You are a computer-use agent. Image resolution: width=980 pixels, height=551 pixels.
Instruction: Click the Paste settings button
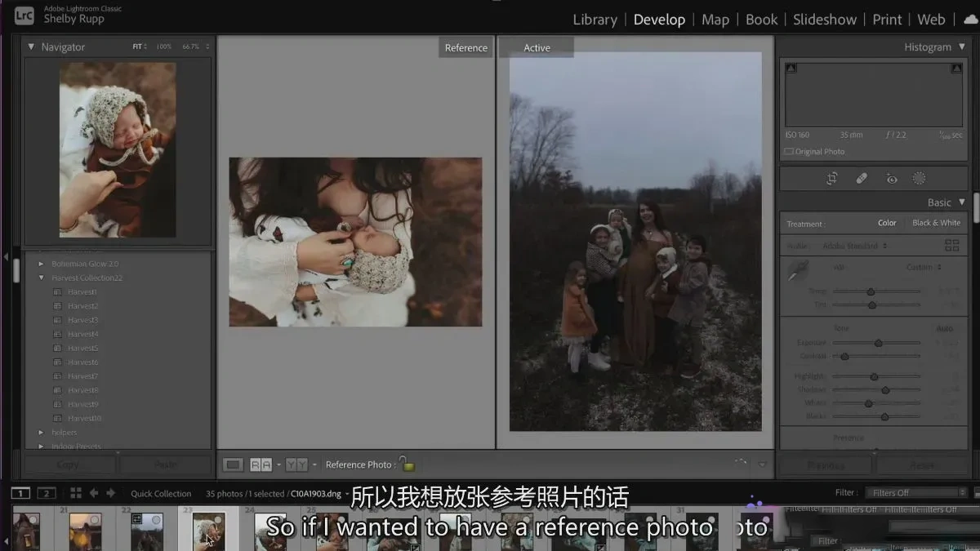point(166,464)
